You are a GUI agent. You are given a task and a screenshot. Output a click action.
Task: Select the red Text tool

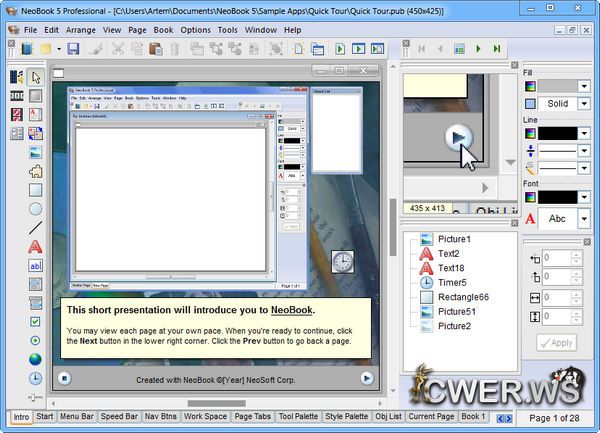[35, 247]
